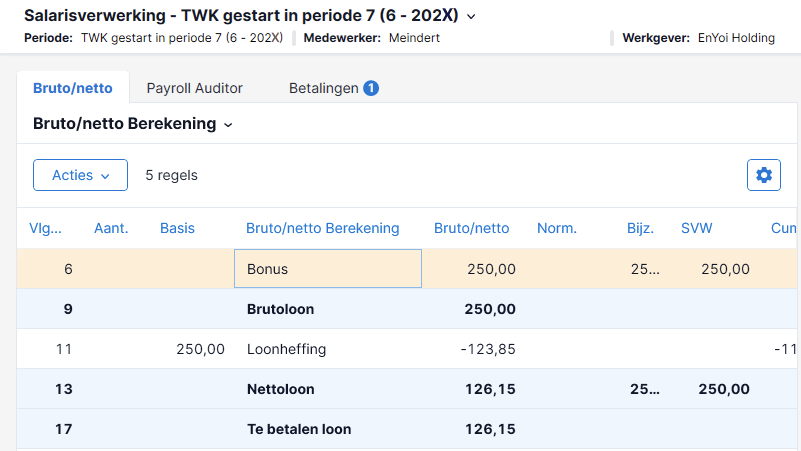Click the Bruto/netto Berekening column header
This screenshot has height=451, width=801.
(322, 228)
